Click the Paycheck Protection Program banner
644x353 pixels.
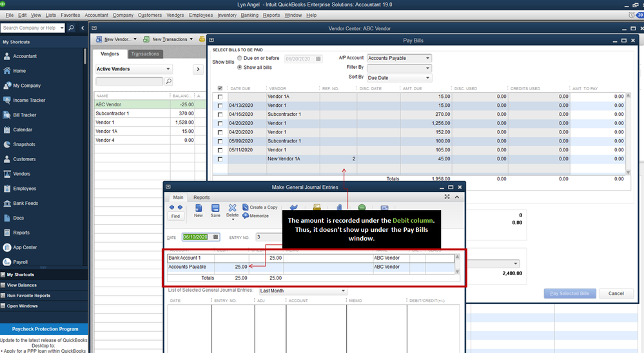[x=44, y=329]
